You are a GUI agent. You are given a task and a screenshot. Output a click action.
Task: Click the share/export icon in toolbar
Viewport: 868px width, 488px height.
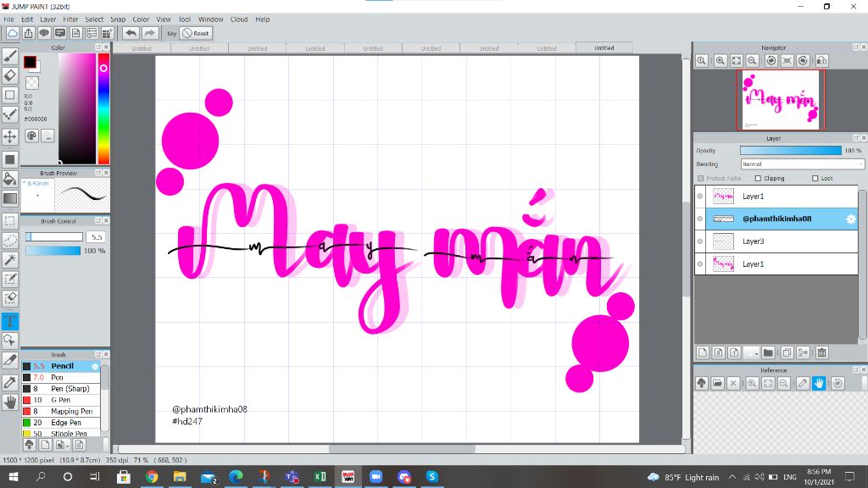click(x=28, y=33)
